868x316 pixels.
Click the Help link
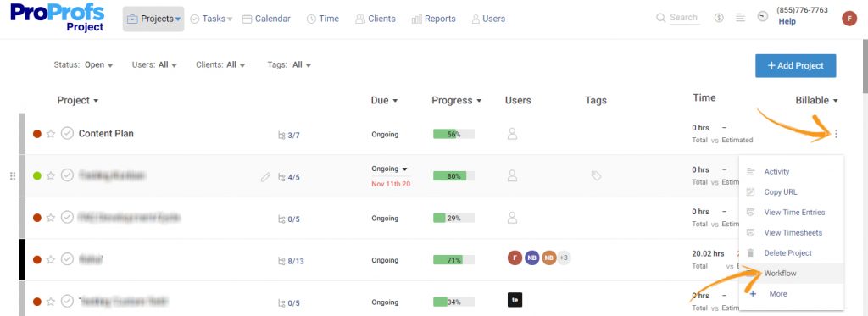[787, 21]
